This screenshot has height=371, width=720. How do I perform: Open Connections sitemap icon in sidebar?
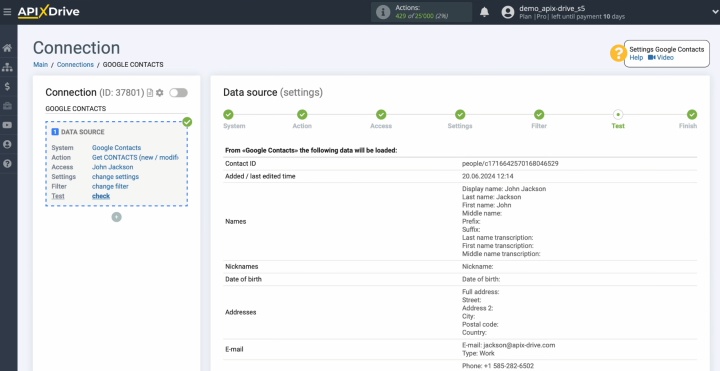coord(7,67)
